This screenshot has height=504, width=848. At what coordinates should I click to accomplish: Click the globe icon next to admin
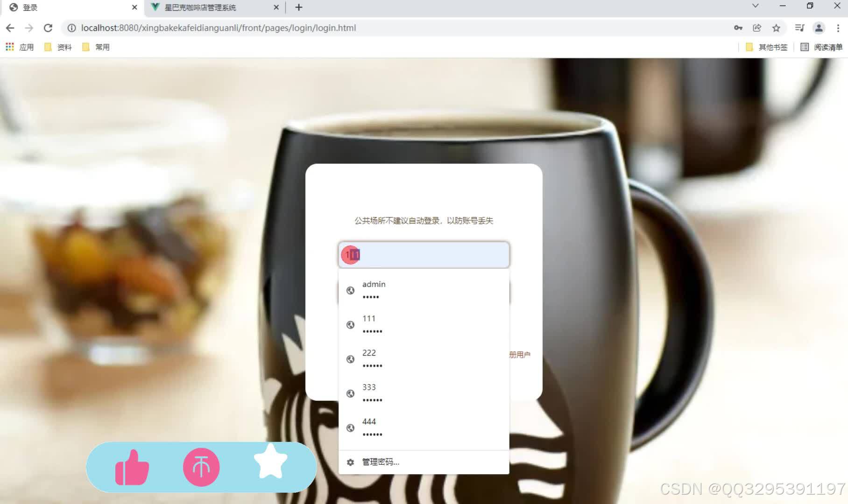tap(350, 290)
